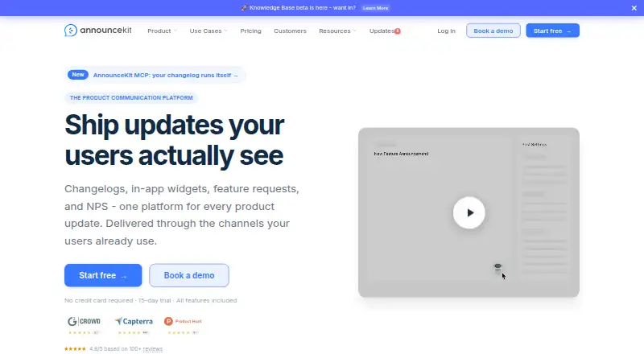Viewport: 644px width, 354px height.
Task: Click 'THE PRODUCT COMMUNICATION PLATFORM' label
Action: pos(131,97)
